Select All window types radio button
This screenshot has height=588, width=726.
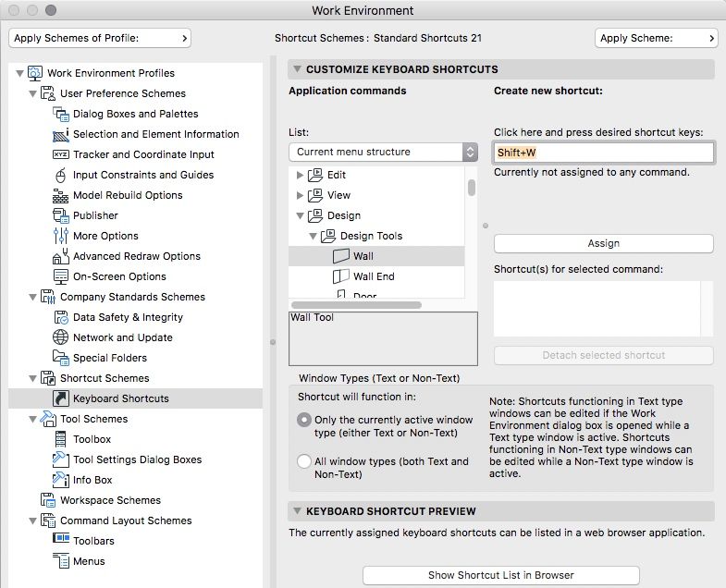(x=304, y=461)
